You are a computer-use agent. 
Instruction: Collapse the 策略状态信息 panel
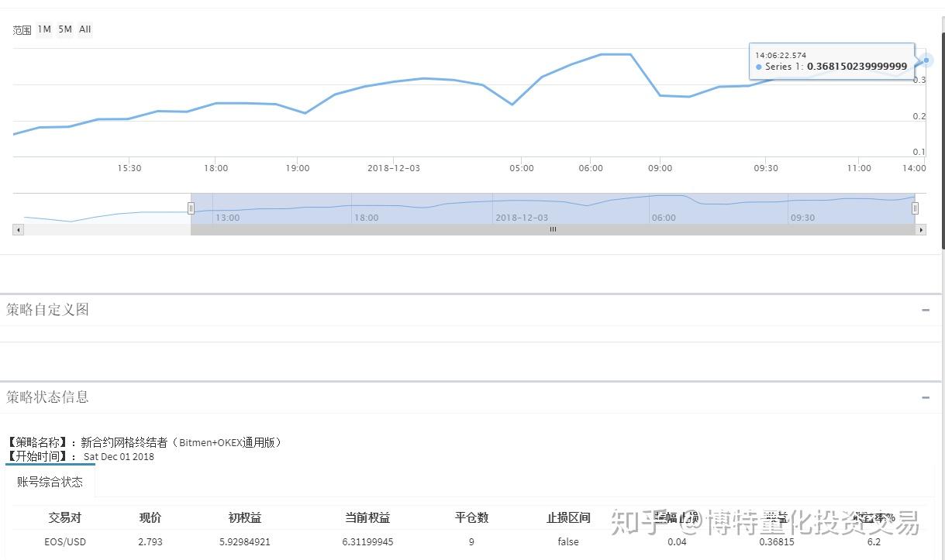tap(925, 396)
